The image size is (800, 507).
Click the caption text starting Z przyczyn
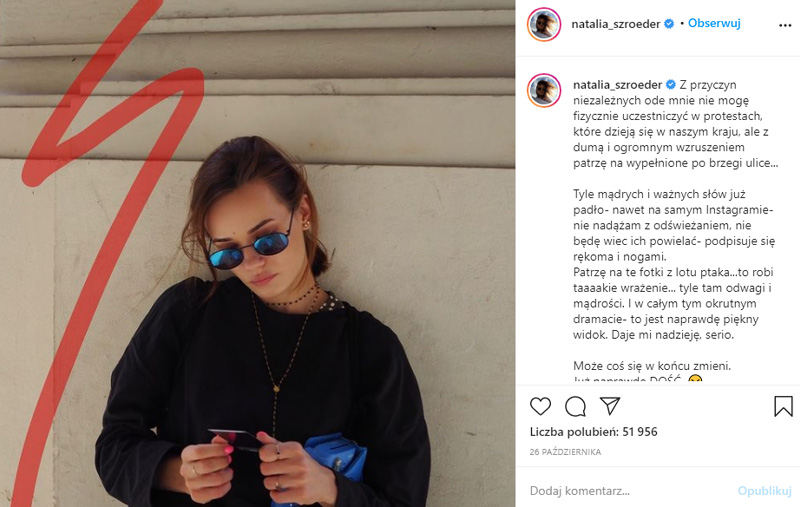pos(676,124)
